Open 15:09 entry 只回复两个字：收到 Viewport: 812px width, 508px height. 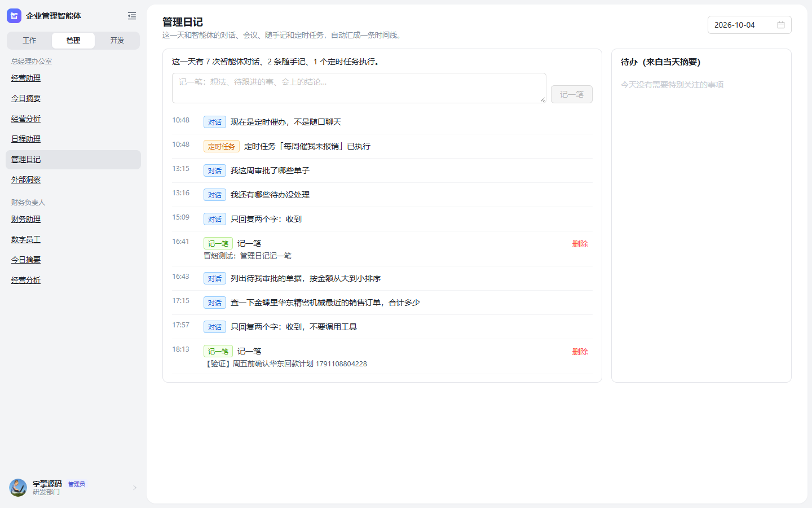266,219
